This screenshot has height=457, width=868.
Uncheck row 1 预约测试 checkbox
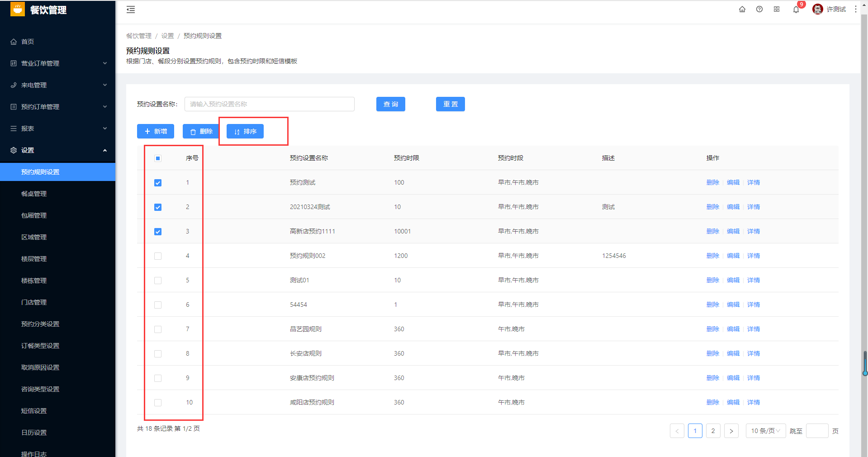(x=158, y=183)
